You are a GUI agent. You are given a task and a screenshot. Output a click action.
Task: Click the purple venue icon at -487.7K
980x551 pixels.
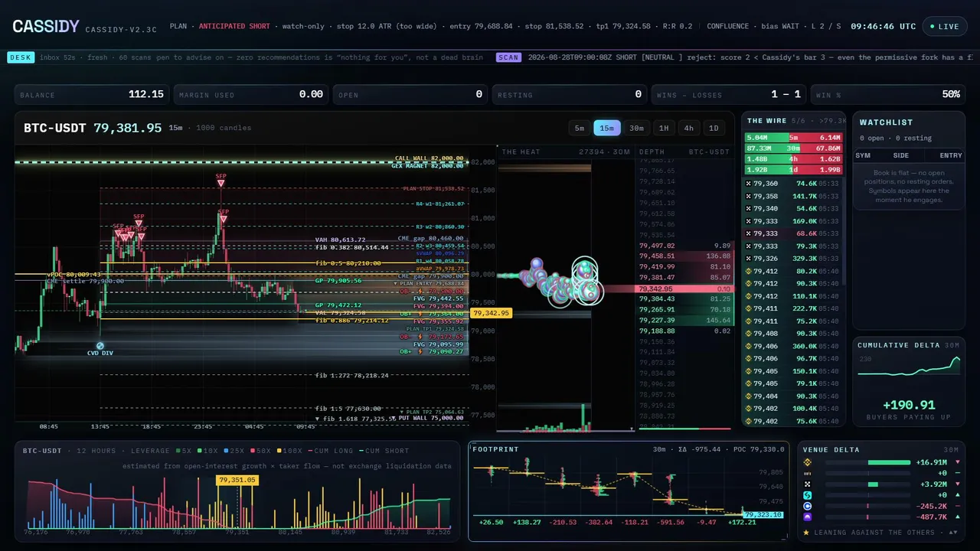tap(807, 517)
